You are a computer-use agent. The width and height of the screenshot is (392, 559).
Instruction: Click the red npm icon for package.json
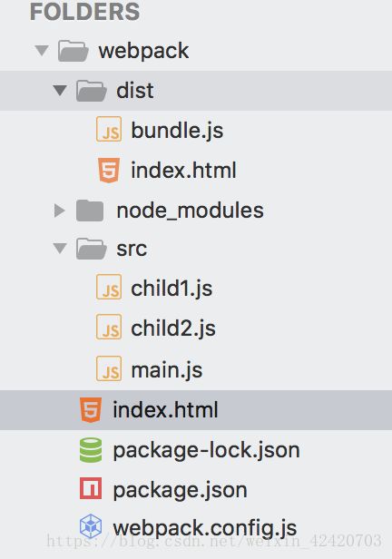(91, 488)
